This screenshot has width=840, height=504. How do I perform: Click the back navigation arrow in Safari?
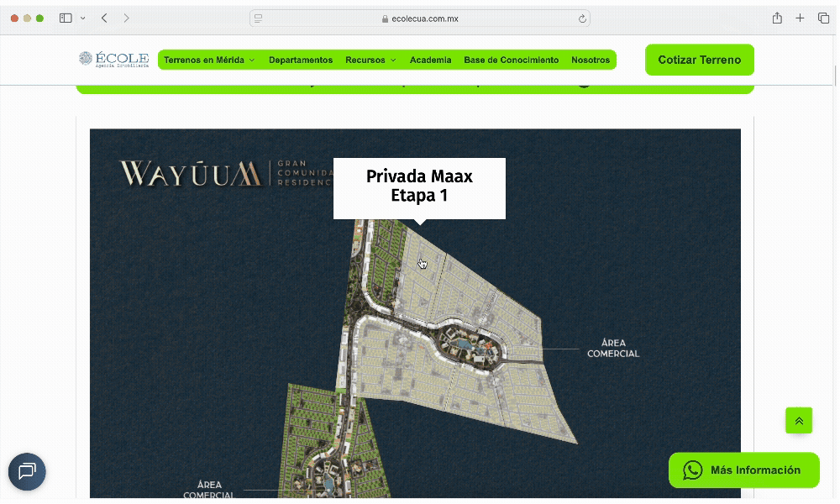pyautogui.click(x=103, y=17)
